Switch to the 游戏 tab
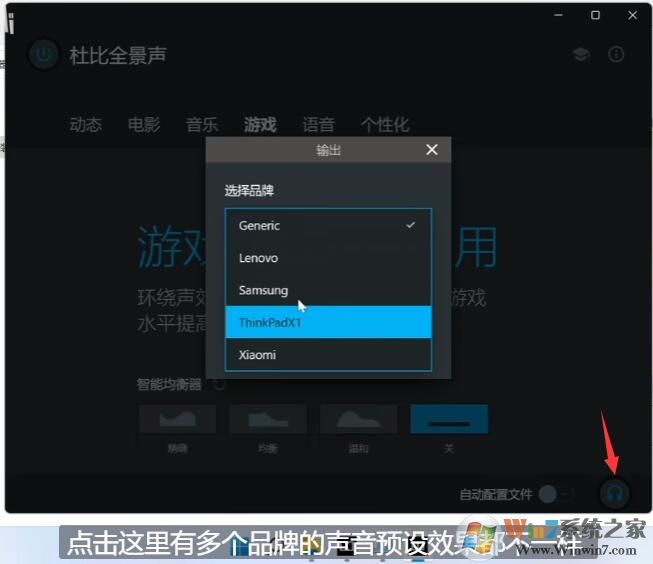Viewport: 653px width, 564px height. 260,124
